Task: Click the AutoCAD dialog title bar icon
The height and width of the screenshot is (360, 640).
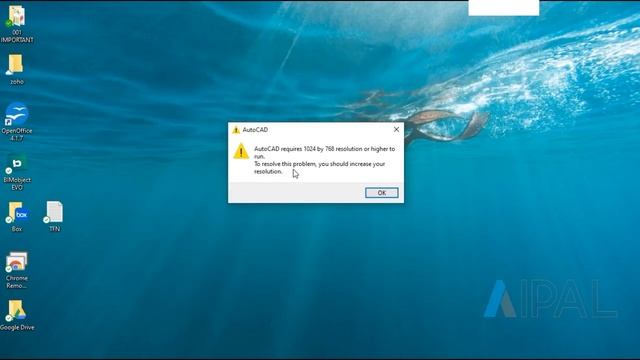Action: pos(236,130)
